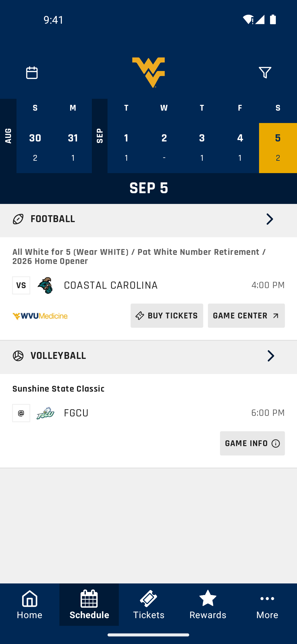Tap the football sport icon

(18, 219)
